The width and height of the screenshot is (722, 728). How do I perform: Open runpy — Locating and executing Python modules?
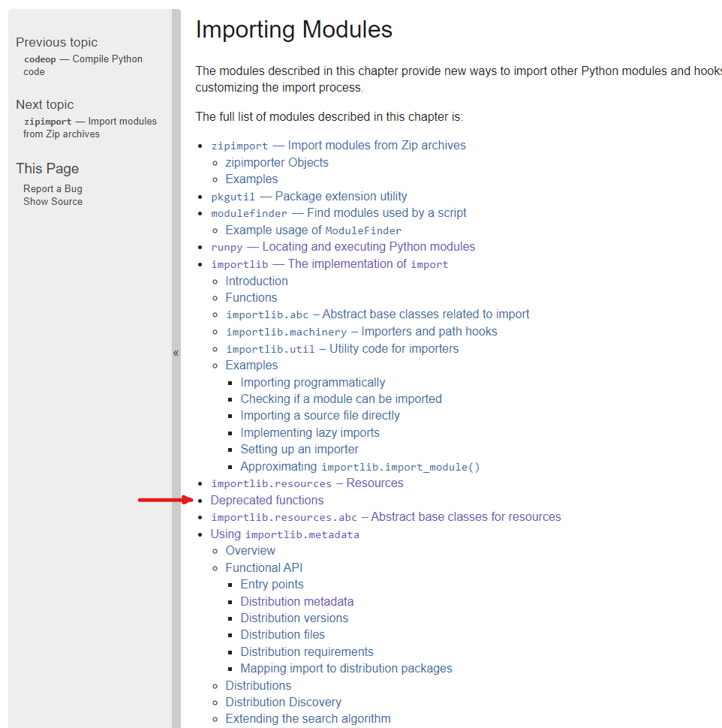click(342, 247)
